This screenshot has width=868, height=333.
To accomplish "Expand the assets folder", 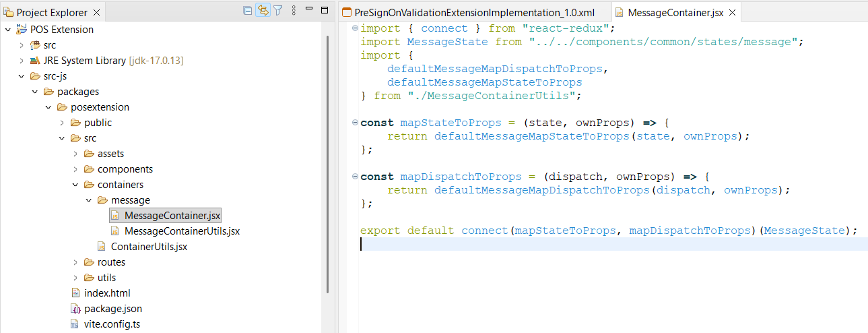I will point(75,154).
